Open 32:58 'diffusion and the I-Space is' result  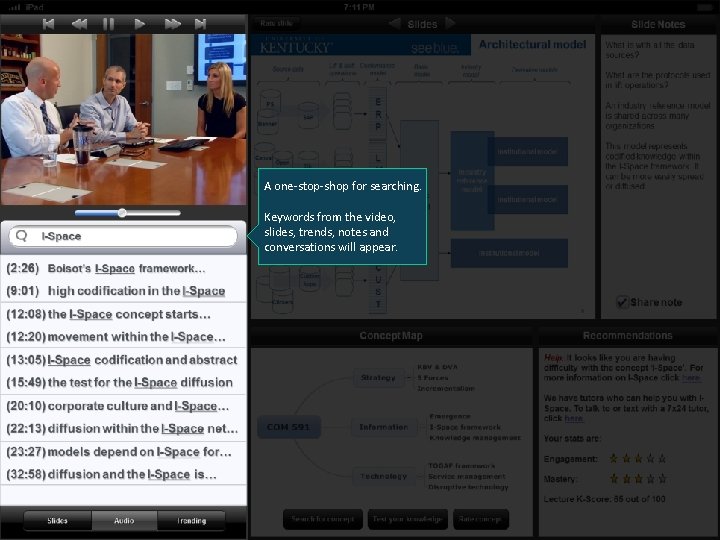click(123, 474)
